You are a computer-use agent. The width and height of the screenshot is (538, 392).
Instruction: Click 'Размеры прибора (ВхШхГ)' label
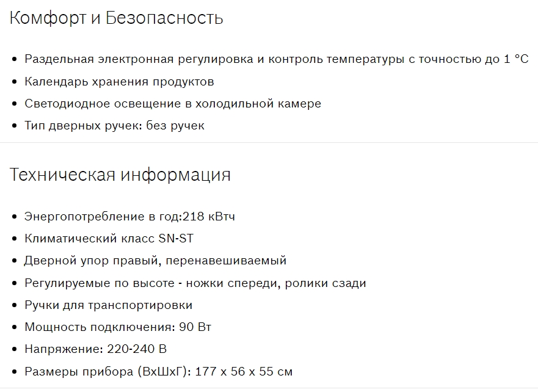pos(106,371)
